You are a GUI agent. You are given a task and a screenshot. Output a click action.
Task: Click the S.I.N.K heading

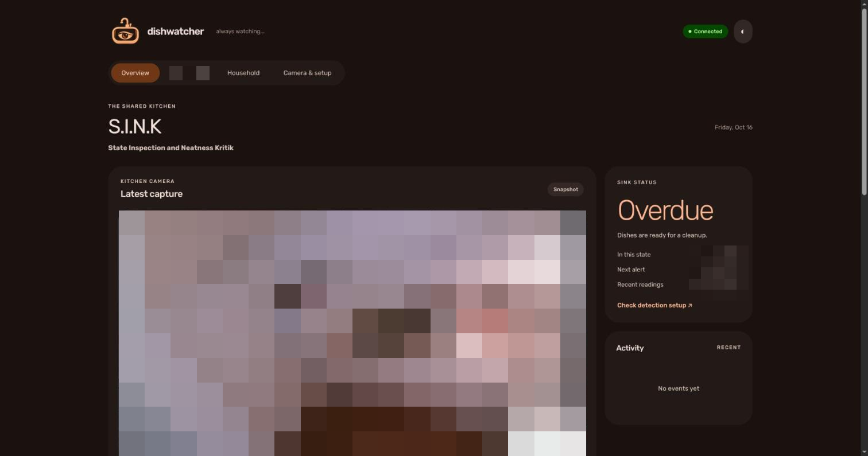(x=135, y=126)
